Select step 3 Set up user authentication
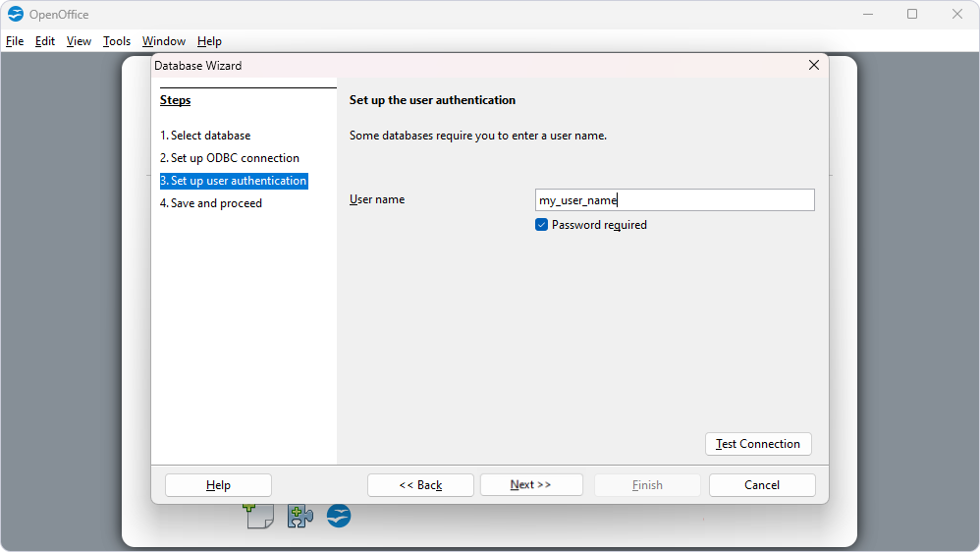This screenshot has width=980, height=552. point(234,181)
